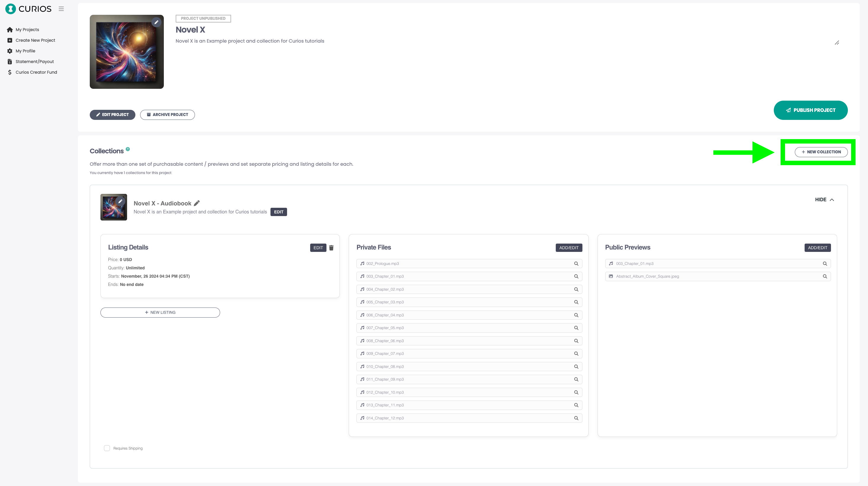Preview 010_Chapter_08.mp3 magnifier icon
Viewport: 868px width, 486px height.
(x=576, y=366)
